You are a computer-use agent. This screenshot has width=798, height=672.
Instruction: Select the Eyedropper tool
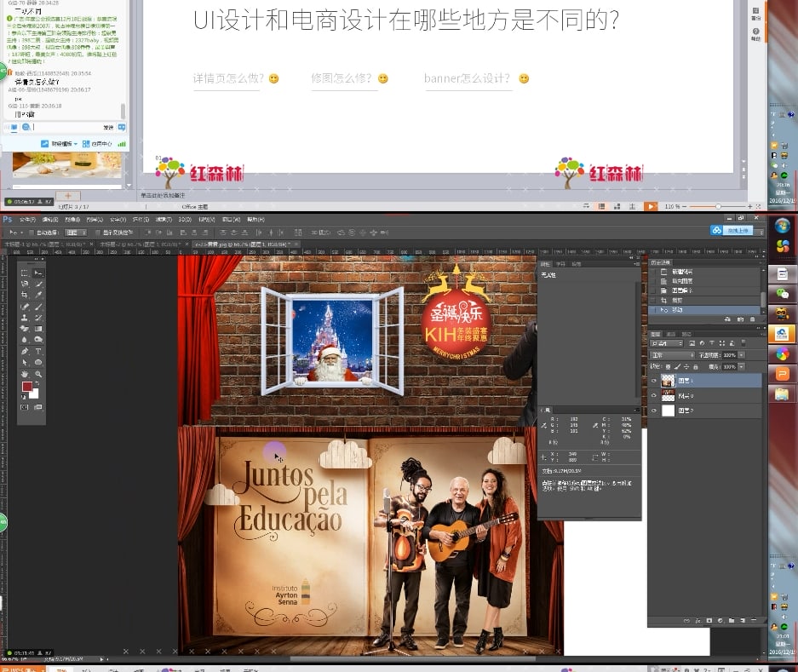click(x=38, y=296)
